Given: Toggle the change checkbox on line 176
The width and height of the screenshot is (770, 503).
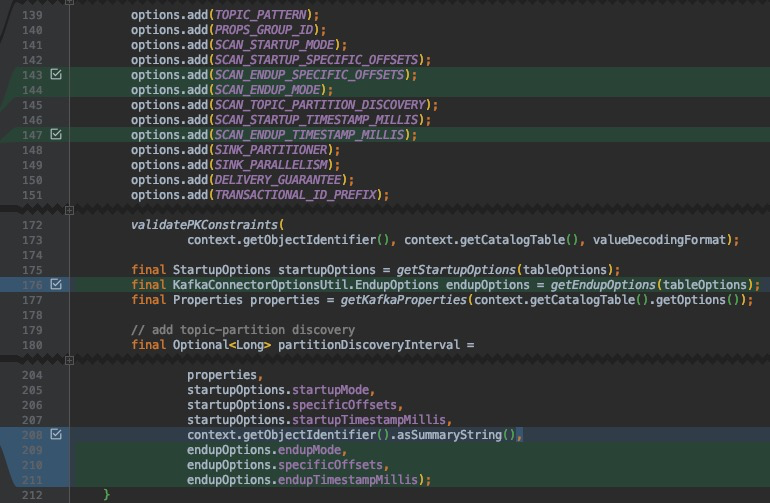Looking at the screenshot, I should pos(56,284).
